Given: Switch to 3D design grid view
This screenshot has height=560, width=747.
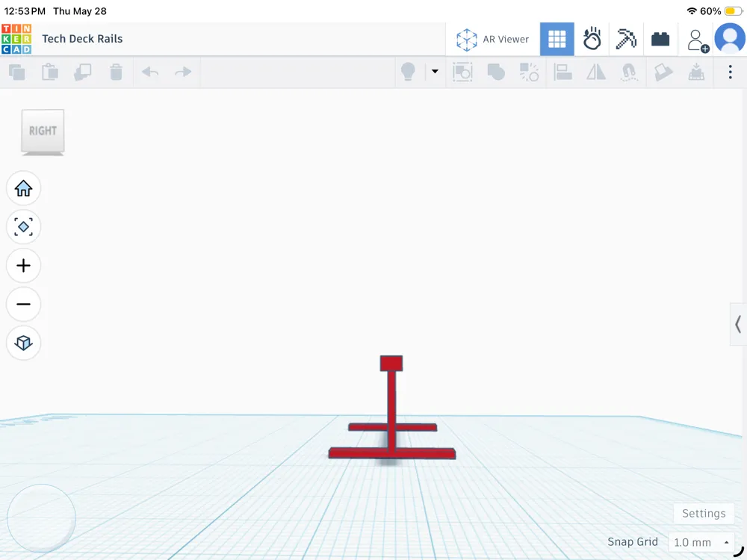Looking at the screenshot, I should (x=557, y=39).
